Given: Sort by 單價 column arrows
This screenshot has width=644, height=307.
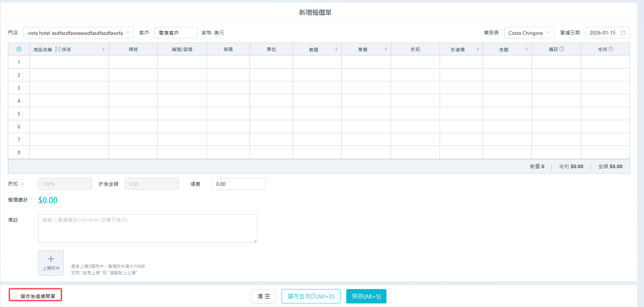Looking at the screenshot, I should point(385,49).
